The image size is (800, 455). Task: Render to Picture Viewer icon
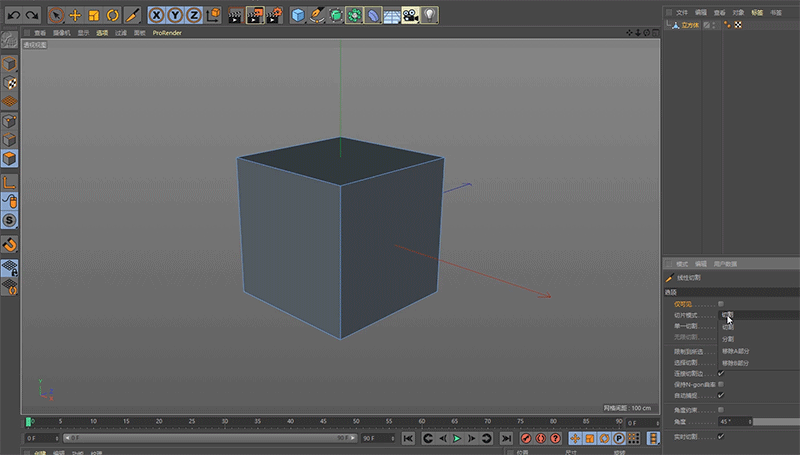[x=255, y=15]
